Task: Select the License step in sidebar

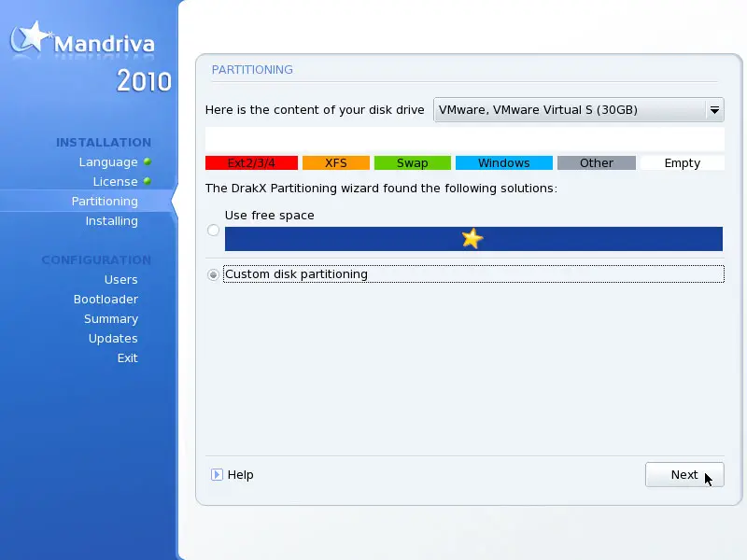Action: [x=115, y=181]
